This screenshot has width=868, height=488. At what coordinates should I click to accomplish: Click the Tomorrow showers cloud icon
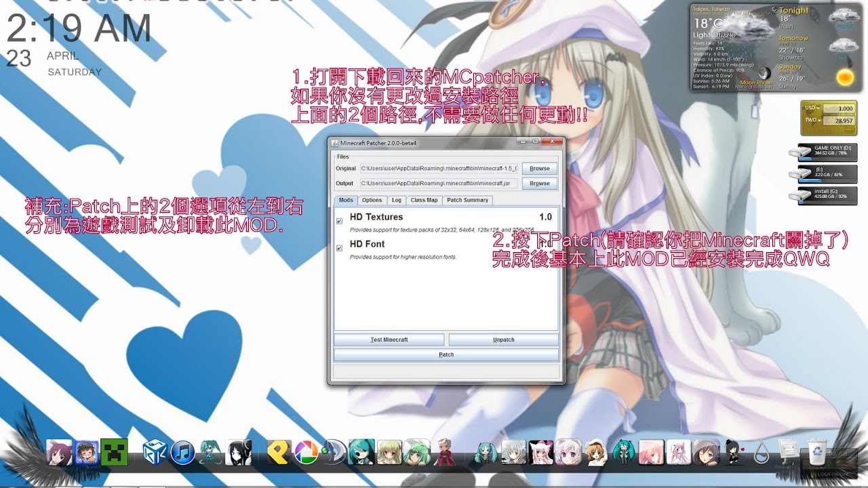coord(843,48)
